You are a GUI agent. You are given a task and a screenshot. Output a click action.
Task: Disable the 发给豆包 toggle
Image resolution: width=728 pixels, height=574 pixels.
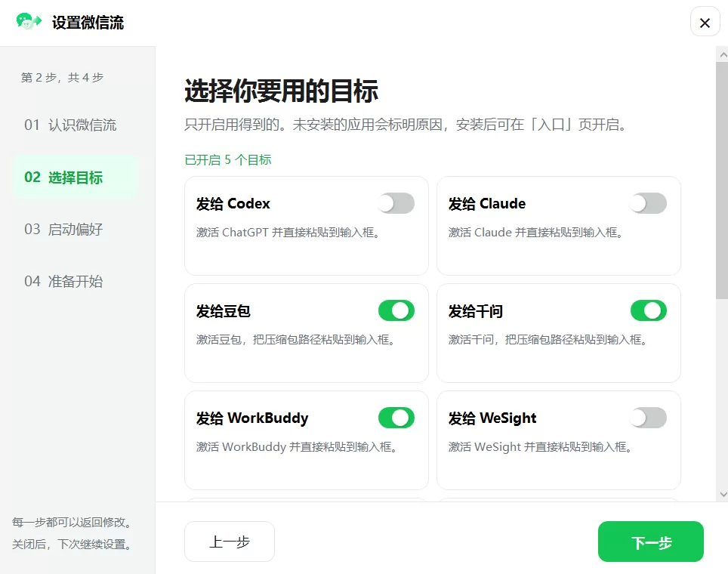pyautogui.click(x=396, y=310)
